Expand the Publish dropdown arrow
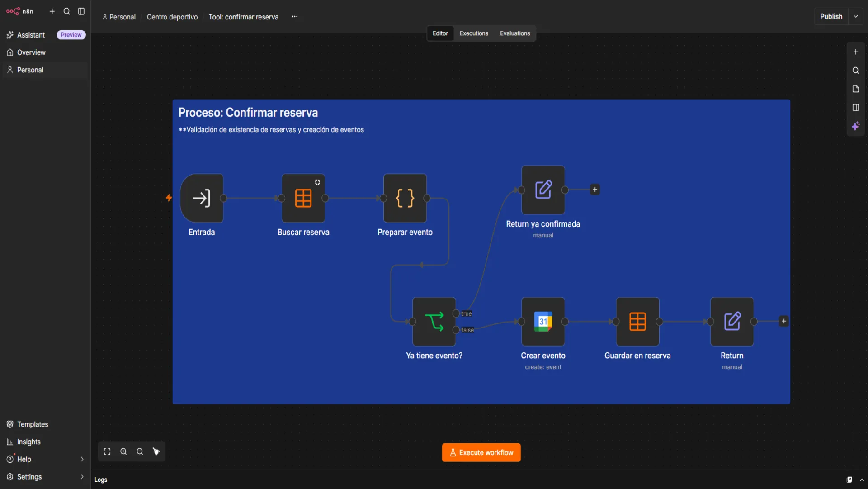Viewport: 868px width, 489px height. (x=855, y=16)
